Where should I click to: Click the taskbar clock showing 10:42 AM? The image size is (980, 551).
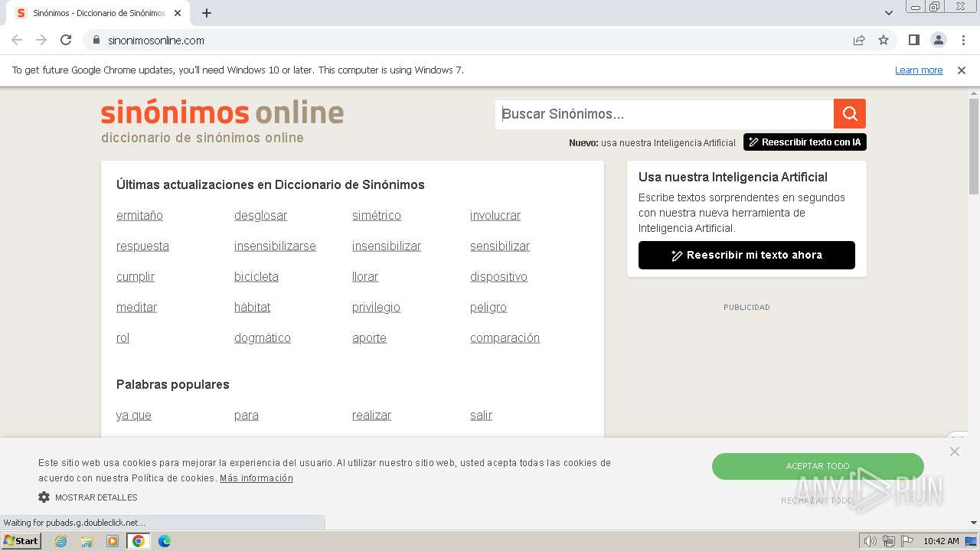(941, 541)
